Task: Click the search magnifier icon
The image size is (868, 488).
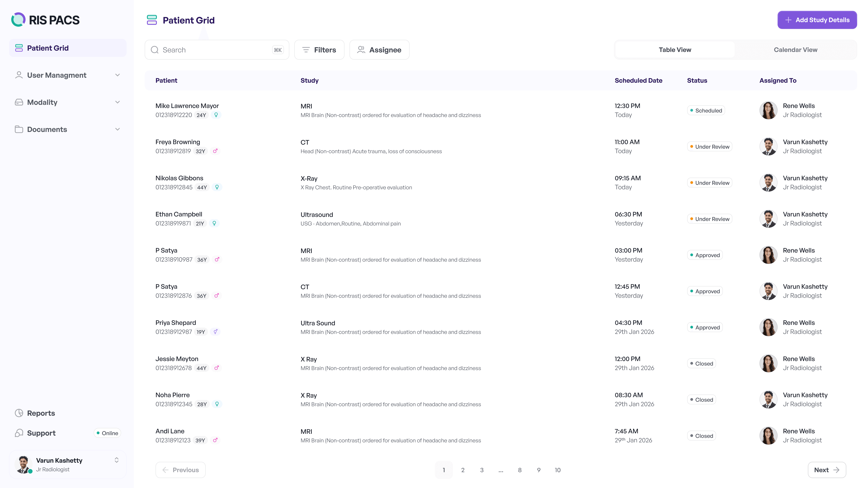Action: pyautogui.click(x=155, y=50)
